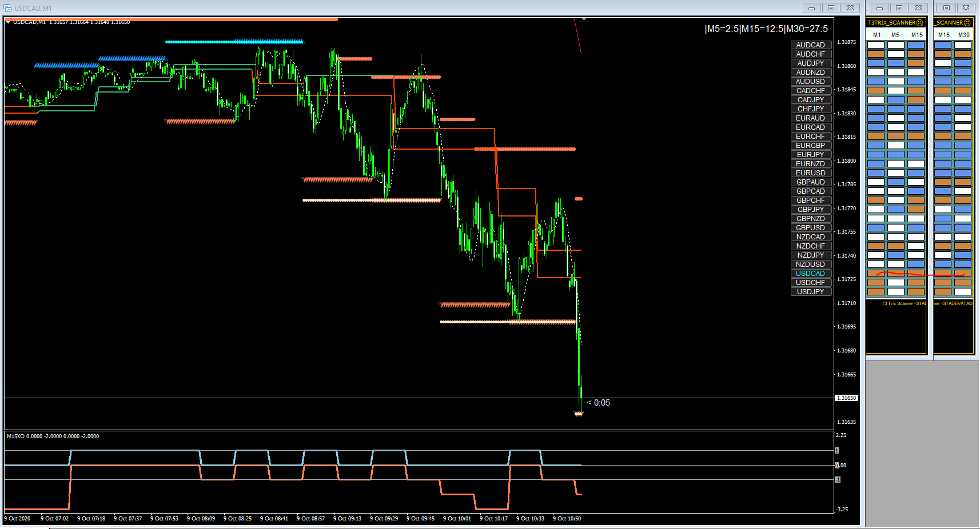Image resolution: width=980 pixels, height=529 pixels.
Task: Click the '9 Oct 09:29' time axis label
Action: click(384, 519)
